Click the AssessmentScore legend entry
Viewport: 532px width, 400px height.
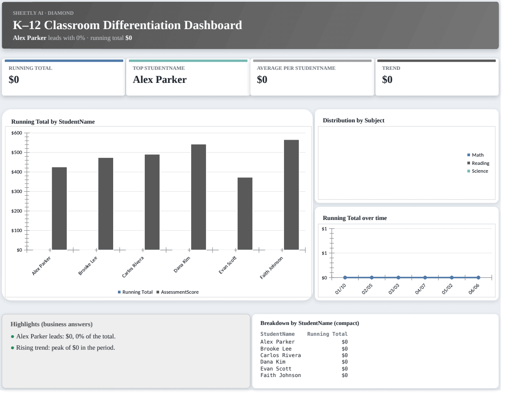click(178, 292)
